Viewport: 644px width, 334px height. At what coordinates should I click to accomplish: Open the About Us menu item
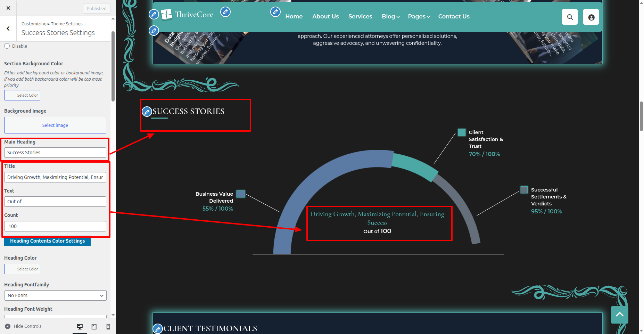click(x=325, y=16)
